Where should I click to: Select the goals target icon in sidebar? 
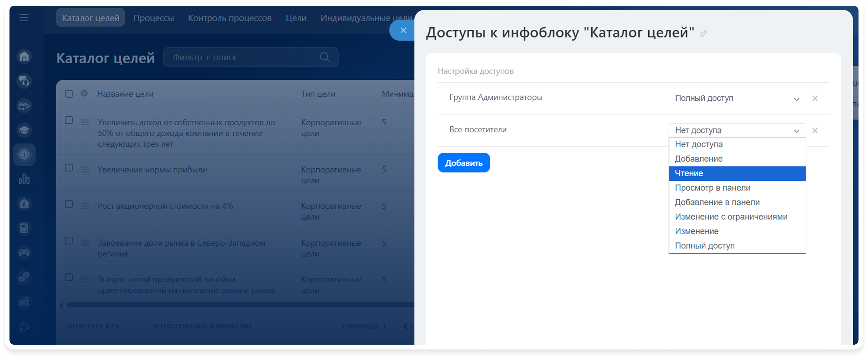[x=25, y=155]
